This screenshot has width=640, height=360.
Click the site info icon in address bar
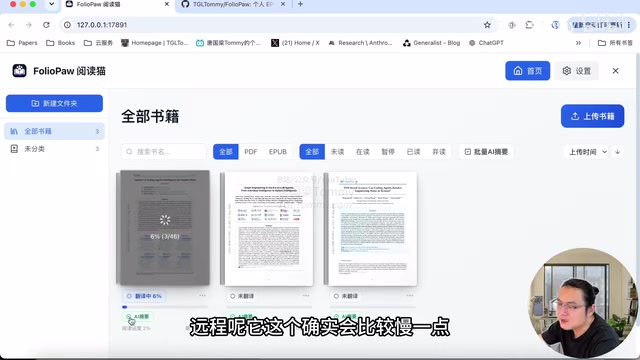[67, 25]
